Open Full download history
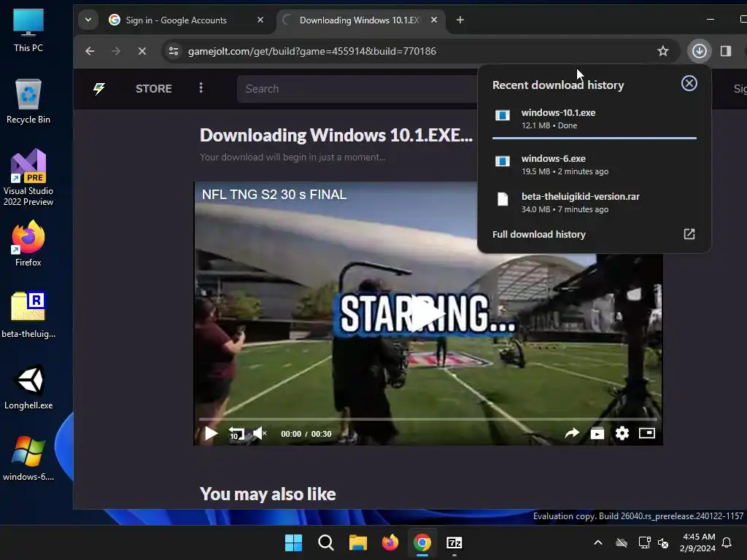 click(539, 234)
